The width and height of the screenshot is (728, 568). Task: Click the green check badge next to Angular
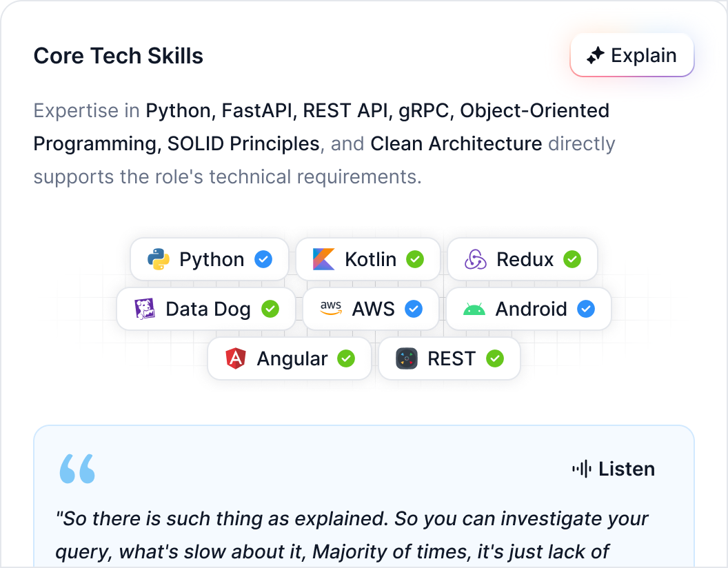point(346,358)
